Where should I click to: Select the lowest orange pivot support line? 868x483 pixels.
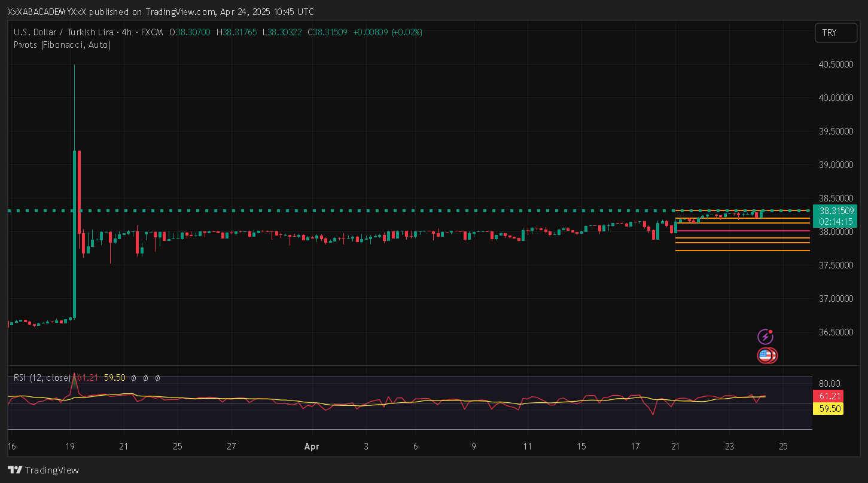742,250
